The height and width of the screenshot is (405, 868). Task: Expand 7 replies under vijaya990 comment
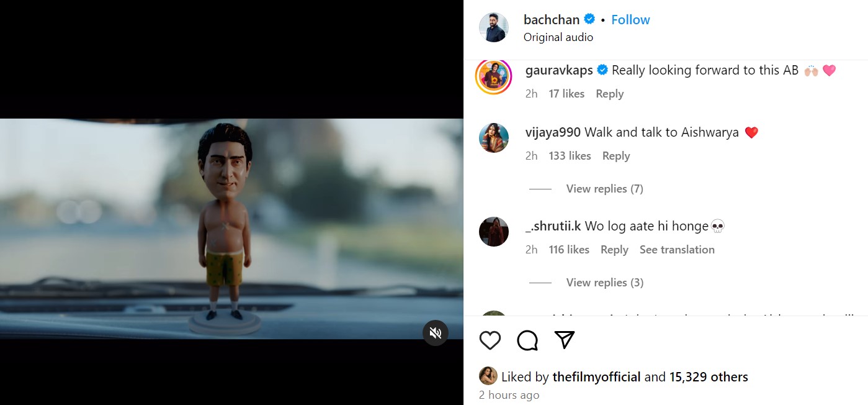[x=604, y=189]
